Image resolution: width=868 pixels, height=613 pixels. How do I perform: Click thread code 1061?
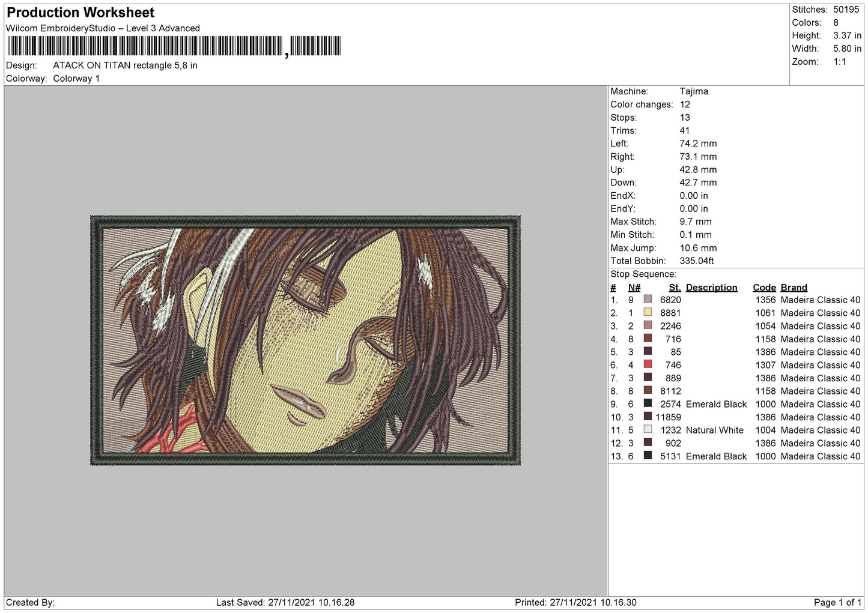(x=766, y=313)
